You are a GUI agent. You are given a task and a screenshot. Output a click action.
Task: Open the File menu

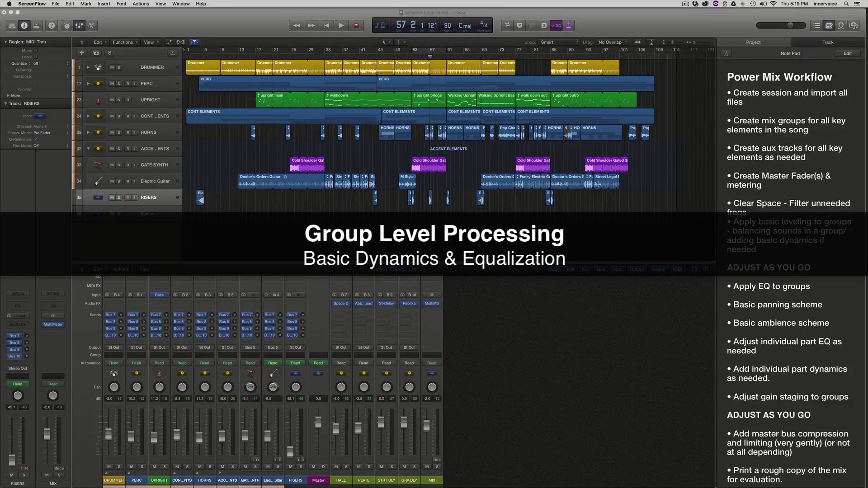56,4
